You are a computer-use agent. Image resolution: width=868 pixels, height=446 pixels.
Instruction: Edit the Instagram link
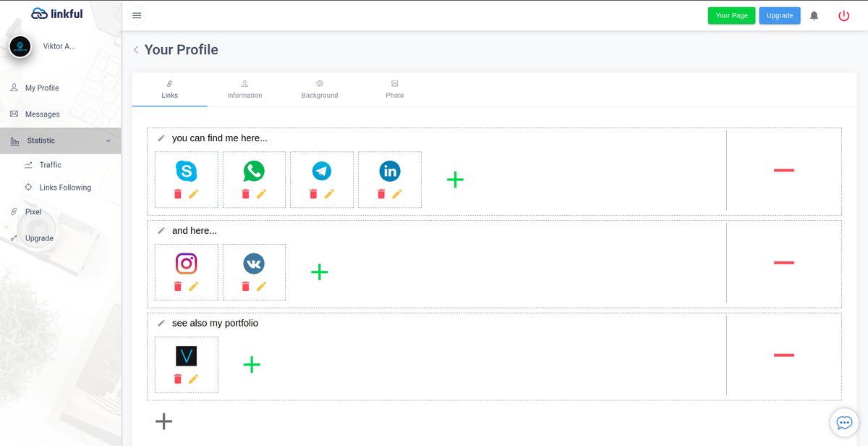pyautogui.click(x=194, y=287)
